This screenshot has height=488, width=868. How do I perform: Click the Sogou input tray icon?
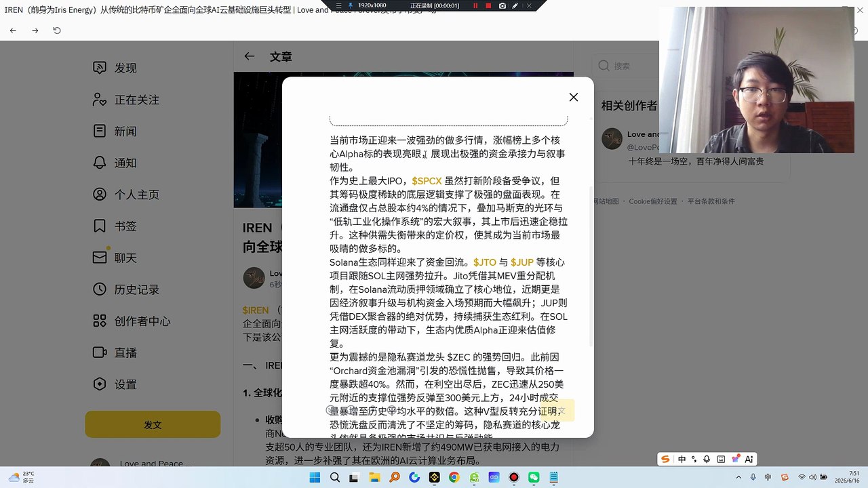click(x=785, y=477)
